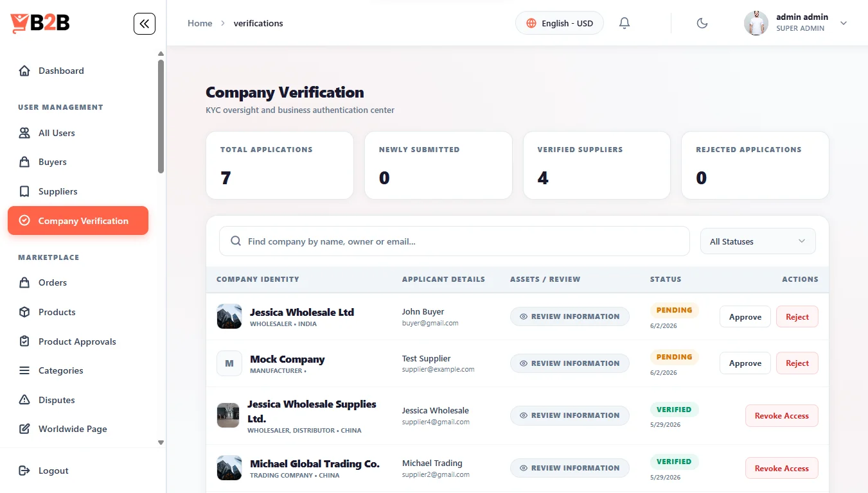Open the Suppliers section
Viewport: 868px width, 493px height.
click(x=78, y=191)
